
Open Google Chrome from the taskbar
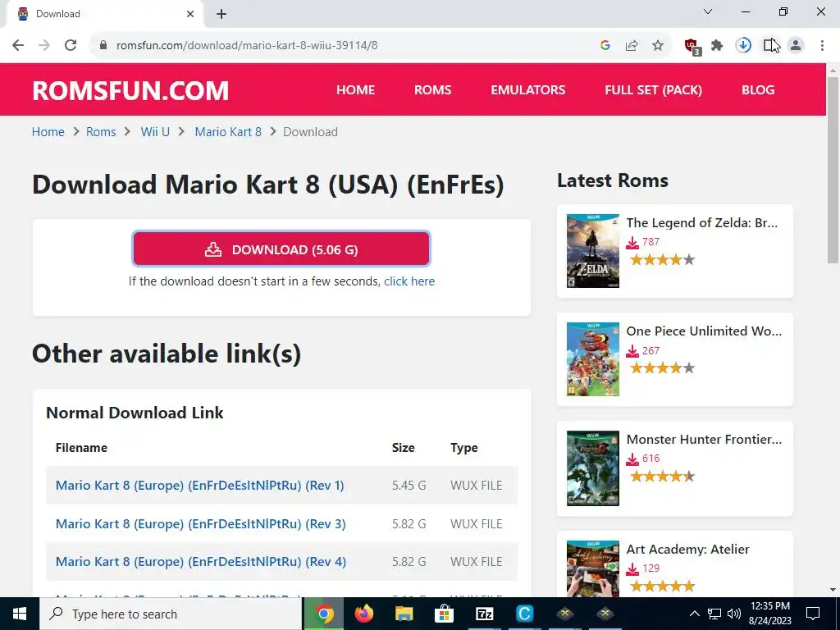point(323,614)
